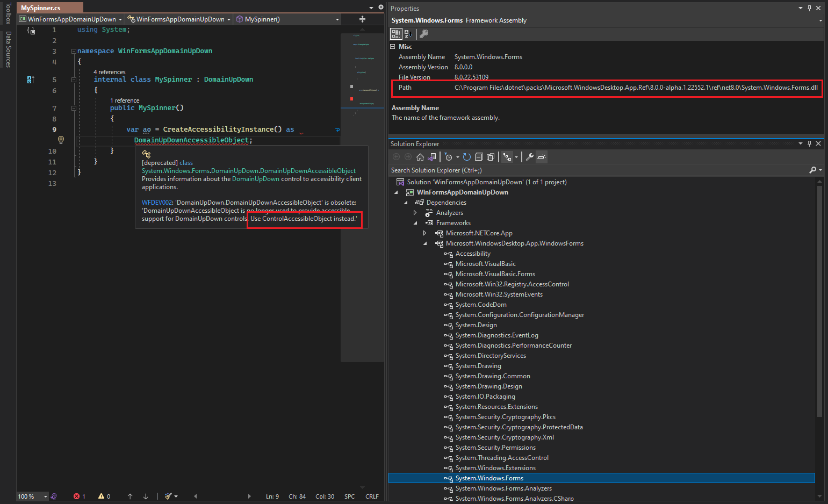The height and width of the screenshot is (504, 828).
Task: Select System.Windows.Forms.Analyzers reference
Action: 503,488
